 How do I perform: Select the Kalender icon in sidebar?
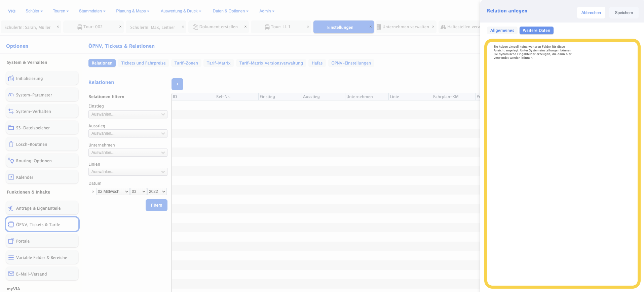point(11,177)
